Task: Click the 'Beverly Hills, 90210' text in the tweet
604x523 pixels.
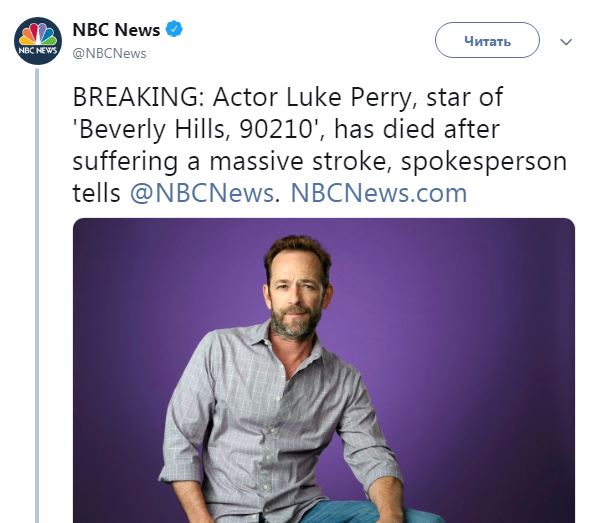Action: click(195, 129)
